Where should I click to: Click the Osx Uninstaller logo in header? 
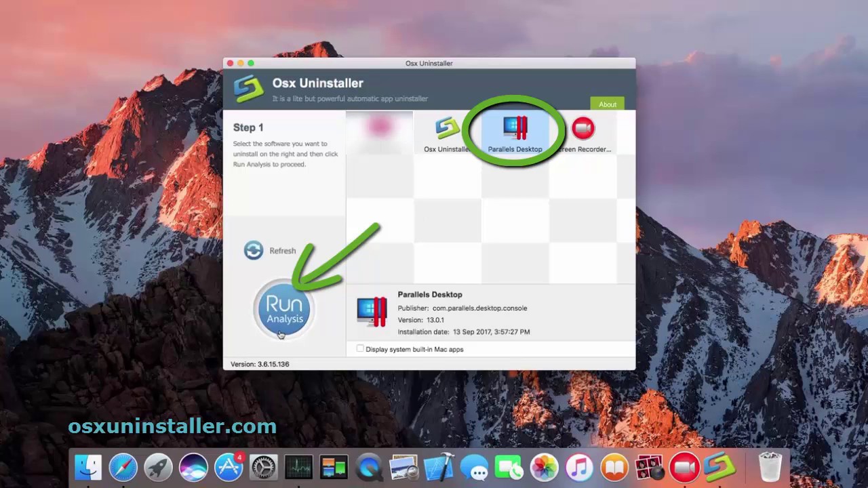(x=249, y=89)
